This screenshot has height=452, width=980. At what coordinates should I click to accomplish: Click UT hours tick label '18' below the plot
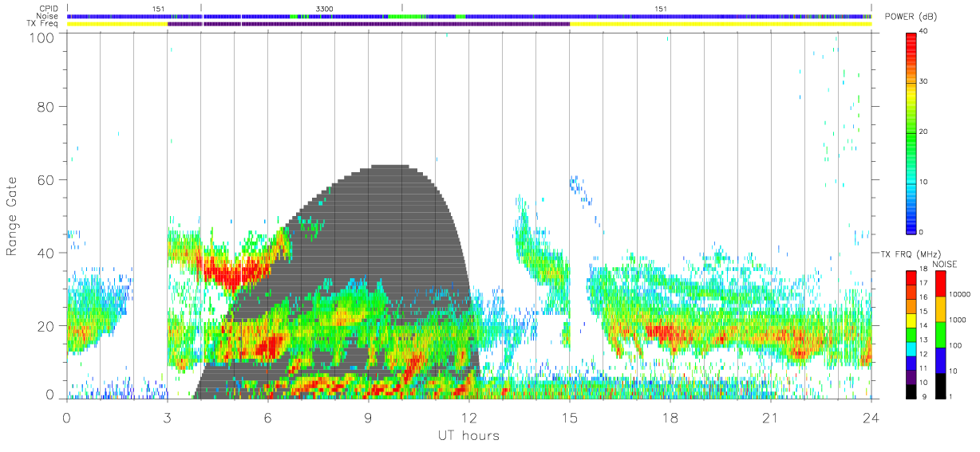[x=670, y=419]
